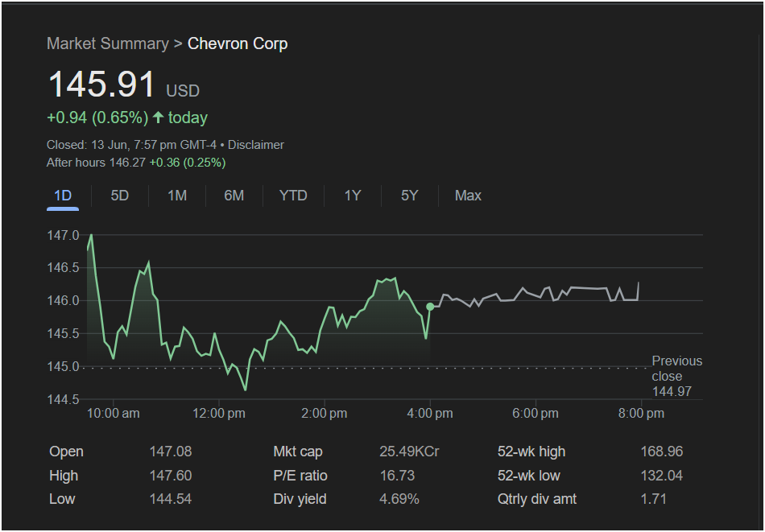This screenshot has width=765, height=532.
Task: Click the Div yield label
Action: click(x=300, y=499)
